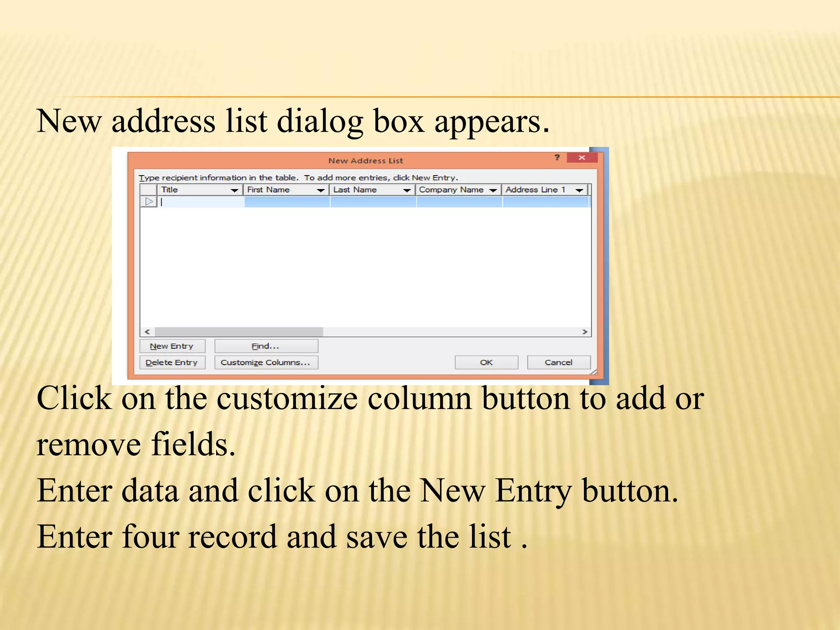Click the 'First Name' column header
Image resolution: width=840 pixels, height=630 pixels.
point(287,190)
